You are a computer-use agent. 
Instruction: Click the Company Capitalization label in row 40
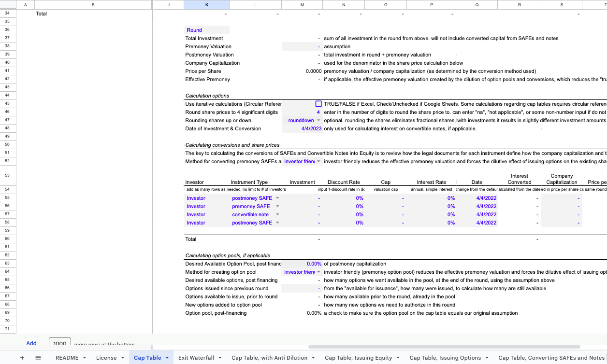(213, 63)
